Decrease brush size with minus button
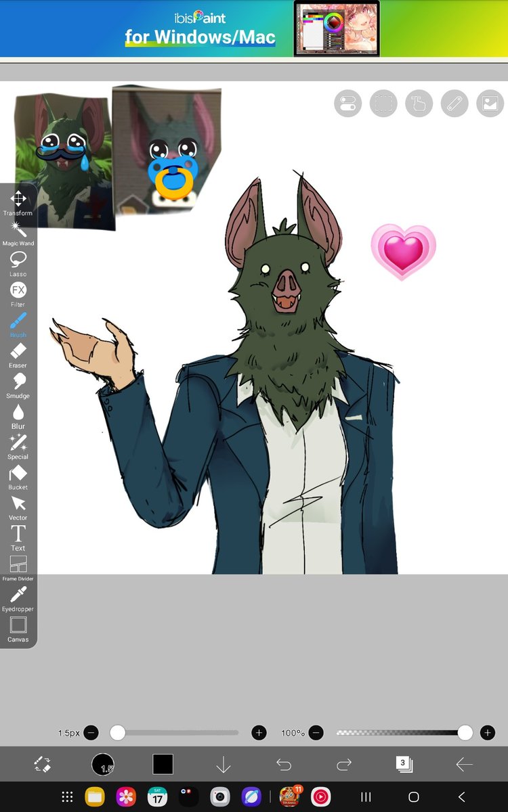This screenshot has height=812, width=508. (91, 732)
